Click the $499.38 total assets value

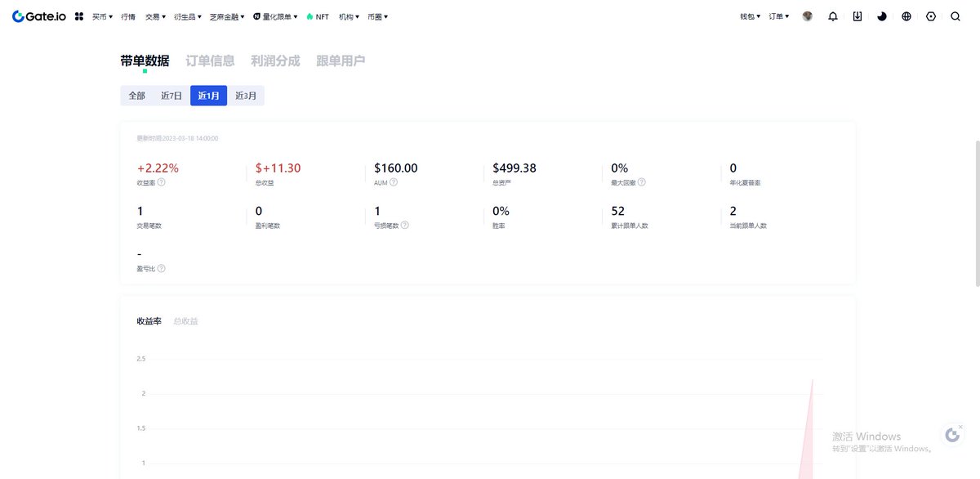pos(514,168)
